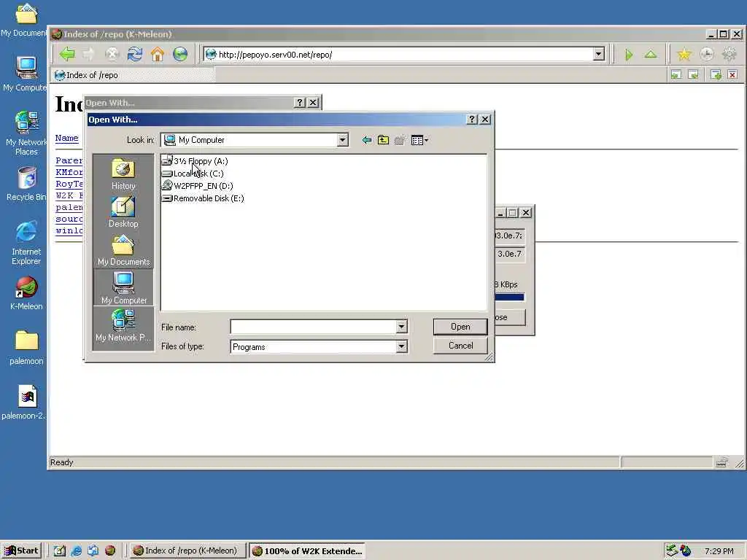Expand the URL bar dropdown arrow
Image resolution: width=747 pixels, height=560 pixels.
(x=599, y=54)
